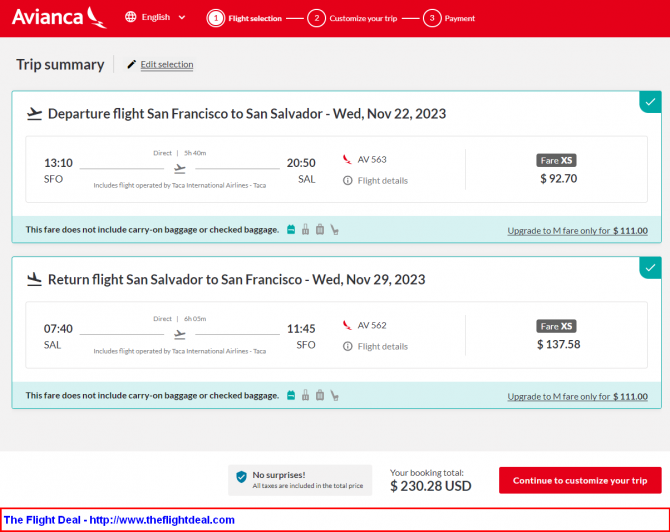Click the plane icon on SFO-SAL route line
670x532 pixels.
point(180,169)
